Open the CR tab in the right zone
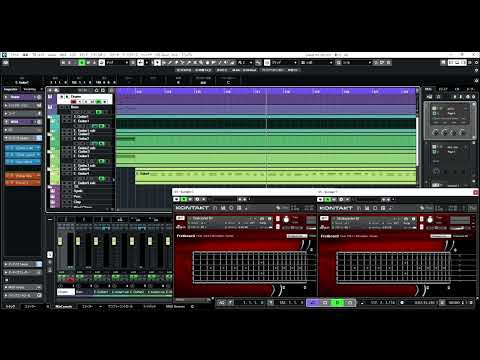 tap(457, 89)
